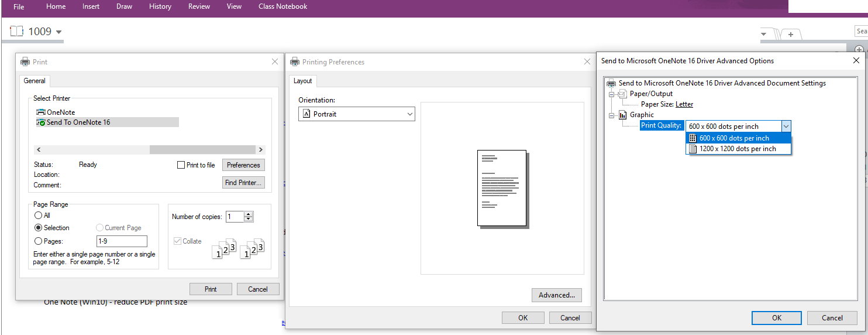
Task: Click the page range field showing 1-9
Action: coord(122,241)
